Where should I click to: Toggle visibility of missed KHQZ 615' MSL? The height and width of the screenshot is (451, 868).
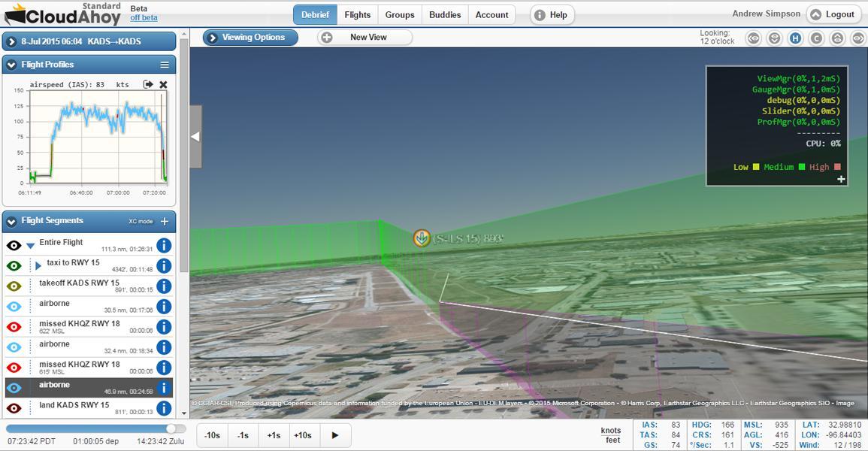point(14,368)
